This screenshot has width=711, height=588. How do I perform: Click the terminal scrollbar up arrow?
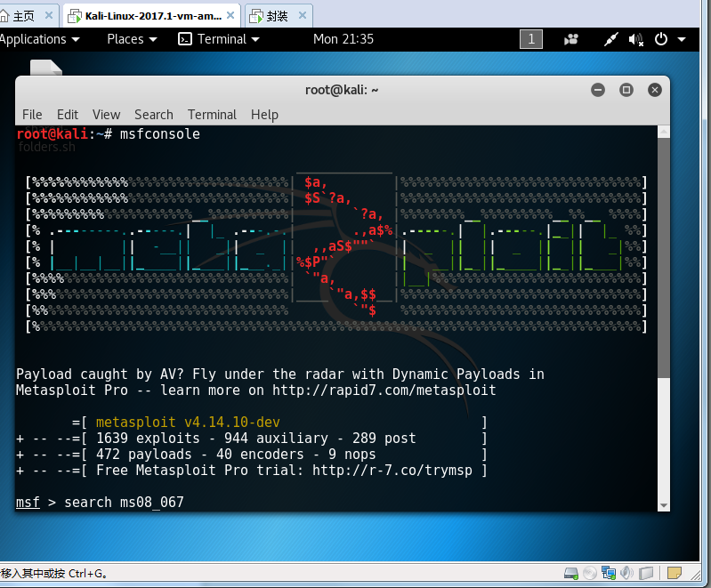click(x=663, y=132)
